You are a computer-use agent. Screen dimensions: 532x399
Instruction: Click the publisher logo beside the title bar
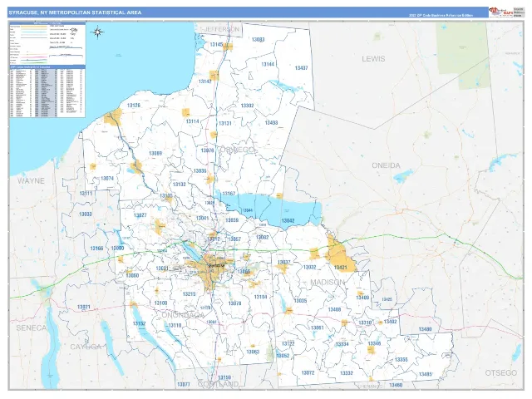tap(500, 12)
